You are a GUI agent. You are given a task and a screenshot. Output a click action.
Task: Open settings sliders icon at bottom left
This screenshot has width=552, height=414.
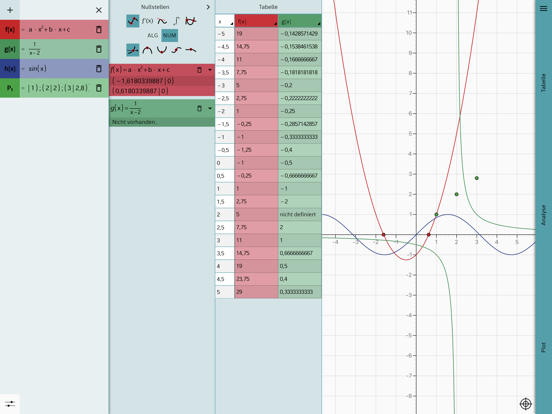[10, 404]
